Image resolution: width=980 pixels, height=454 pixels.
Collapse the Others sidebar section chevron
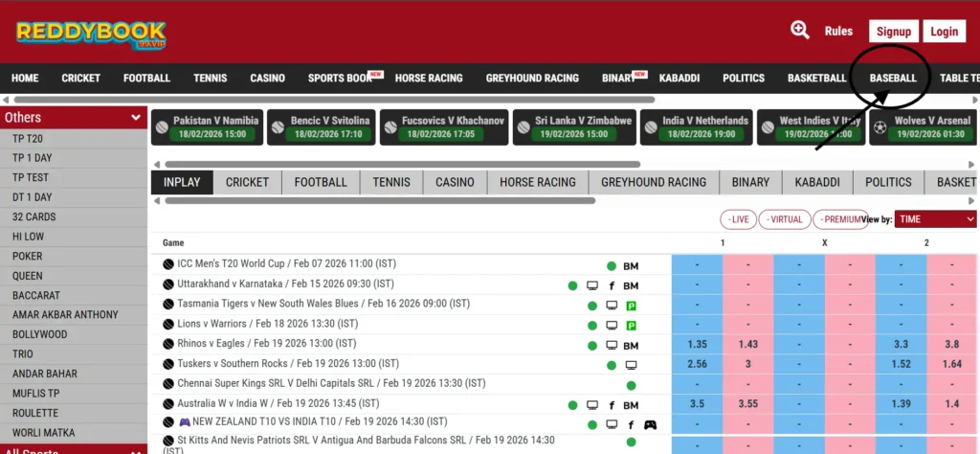[136, 118]
